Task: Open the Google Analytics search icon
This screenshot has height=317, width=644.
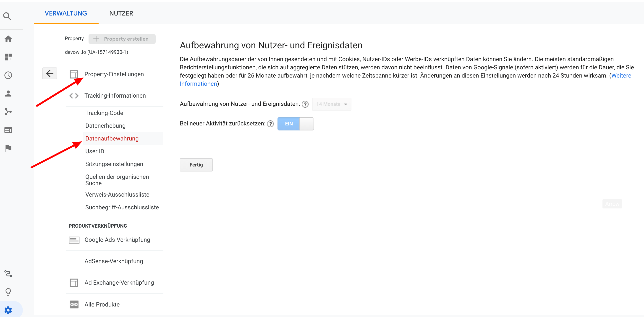Action: coord(7,16)
